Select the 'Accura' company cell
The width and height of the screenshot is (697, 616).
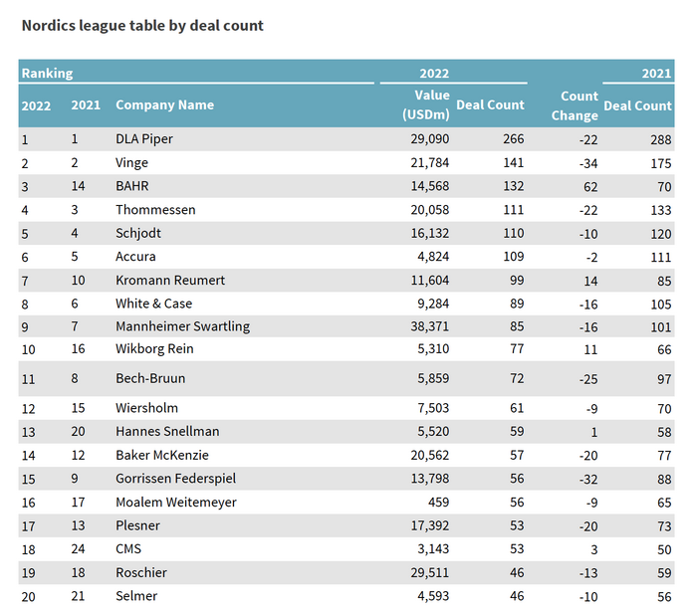click(x=135, y=257)
